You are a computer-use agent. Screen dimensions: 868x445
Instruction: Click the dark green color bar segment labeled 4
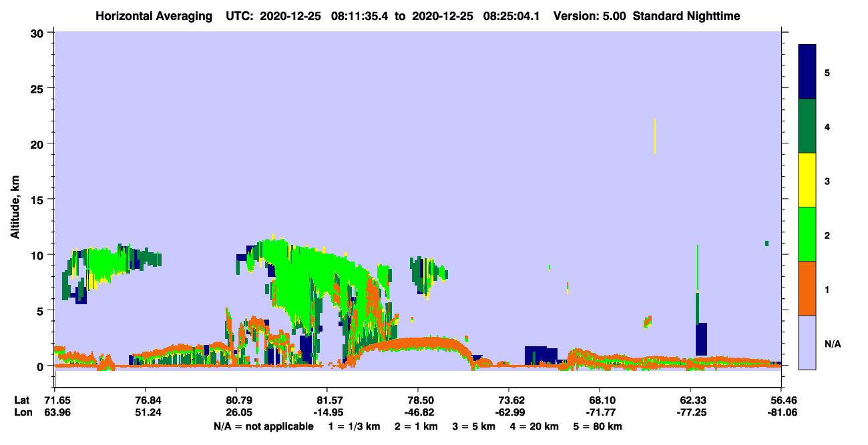tap(807, 126)
